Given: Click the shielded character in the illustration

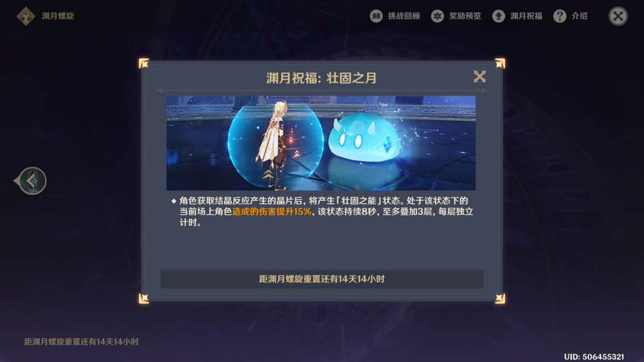Looking at the screenshot, I should coord(275,145).
